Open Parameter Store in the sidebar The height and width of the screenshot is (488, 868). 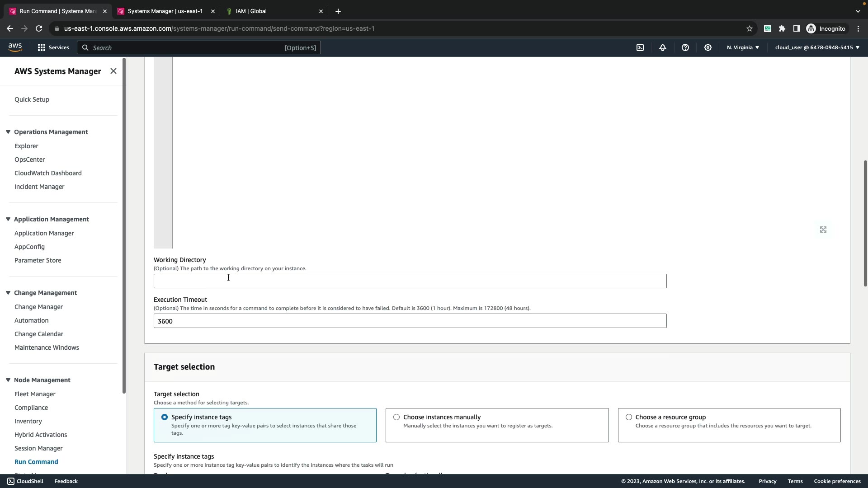coord(38,260)
